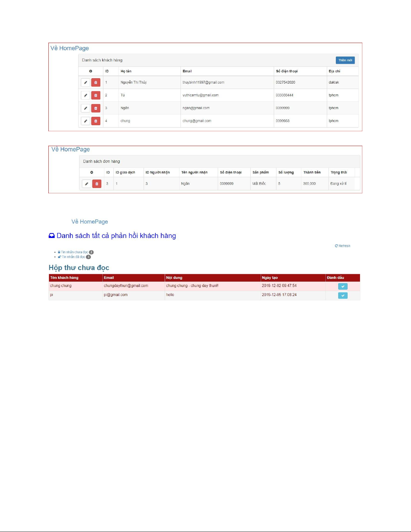Delete the Mắt Biếc order with trash icon
The width and height of the screenshot is (411, 532).
[97, 184]
